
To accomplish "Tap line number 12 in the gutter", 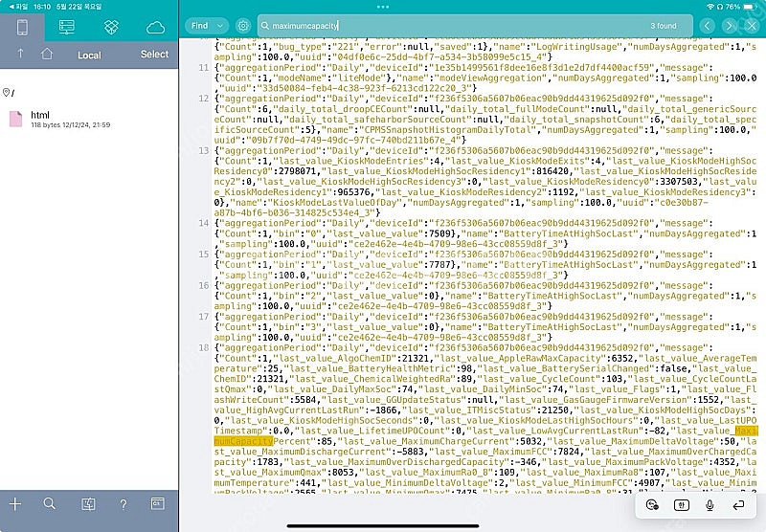I will [204, 99].
